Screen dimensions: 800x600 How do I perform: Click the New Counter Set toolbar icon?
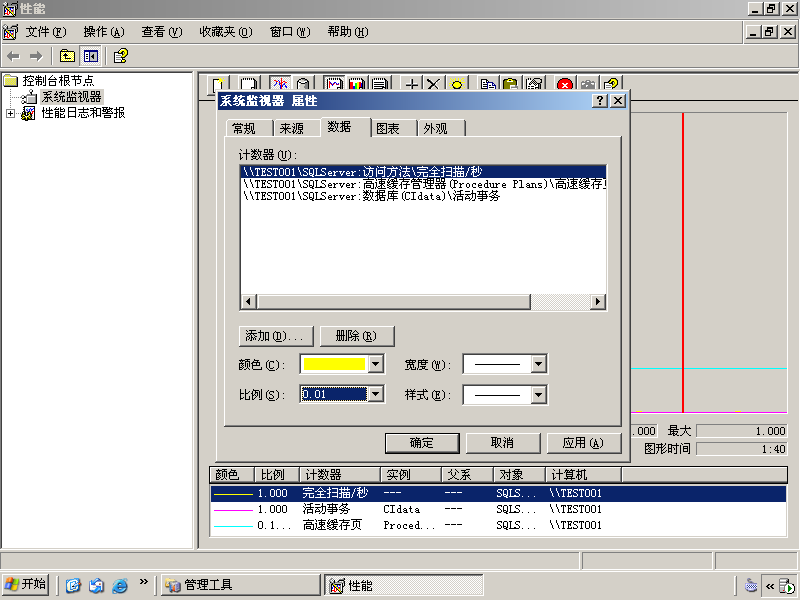(218, 84)
